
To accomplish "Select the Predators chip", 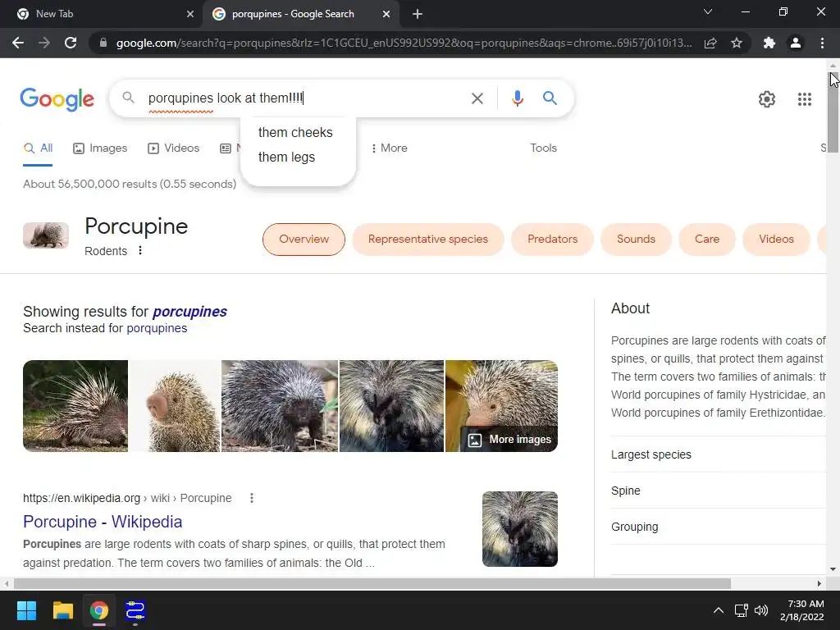I will click(x=552, y=239).
